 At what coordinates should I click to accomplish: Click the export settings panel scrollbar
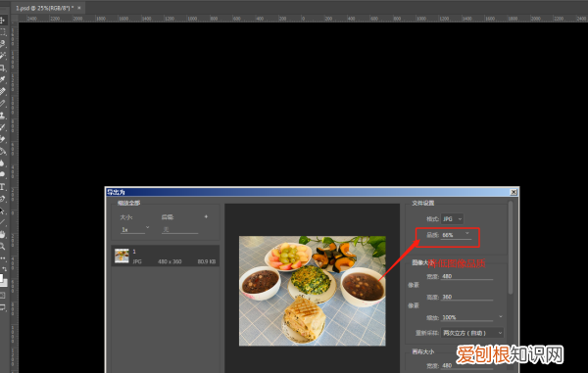[510, 248]
